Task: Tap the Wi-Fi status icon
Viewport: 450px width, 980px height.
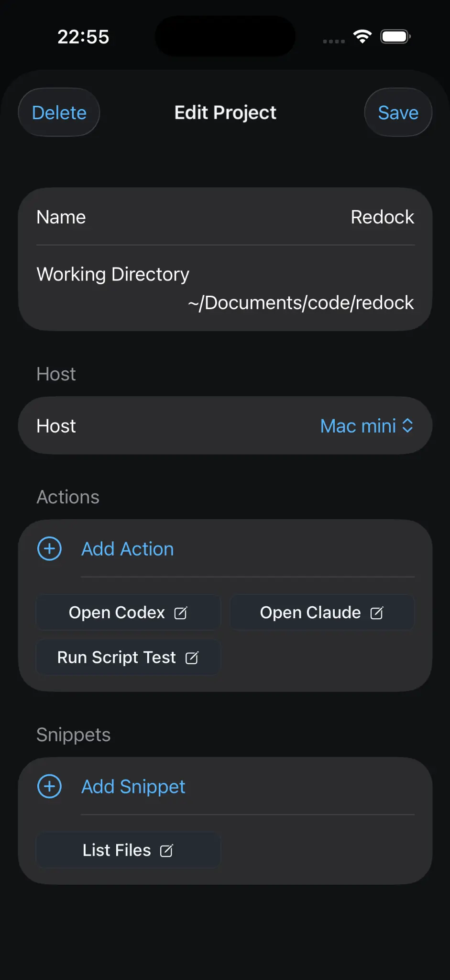Action: pyautogui.click(x=362, y=36)
